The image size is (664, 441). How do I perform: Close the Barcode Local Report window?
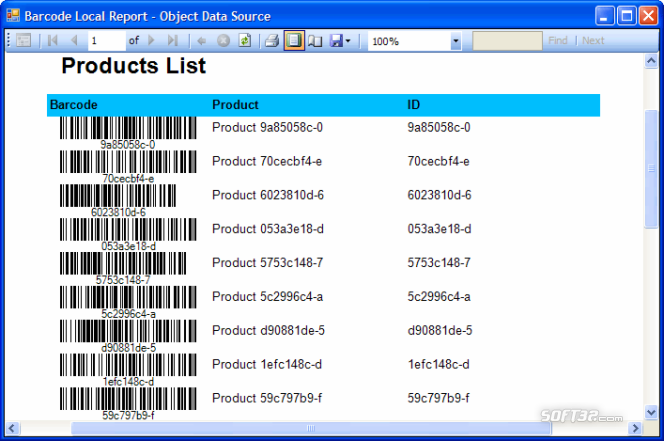pos(648,16)
